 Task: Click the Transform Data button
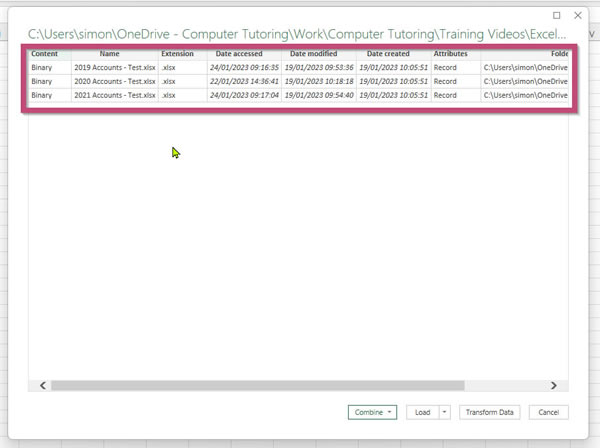[x=489, y=412]
